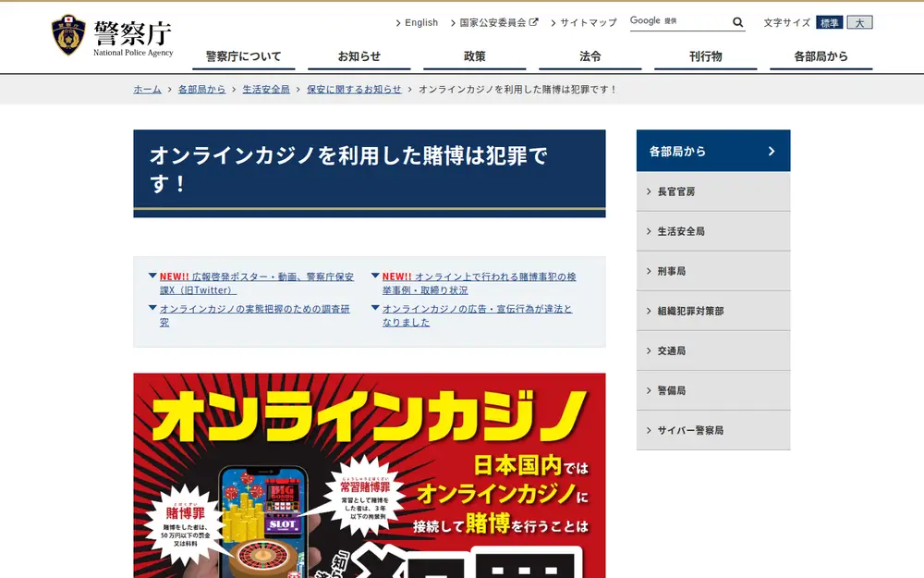Image resolution: width=924 pixels, height=578 pixels.
Task: Open オンラインカジノの広告・宣伝行為が違法 link
Action: (x=478, y=315)
